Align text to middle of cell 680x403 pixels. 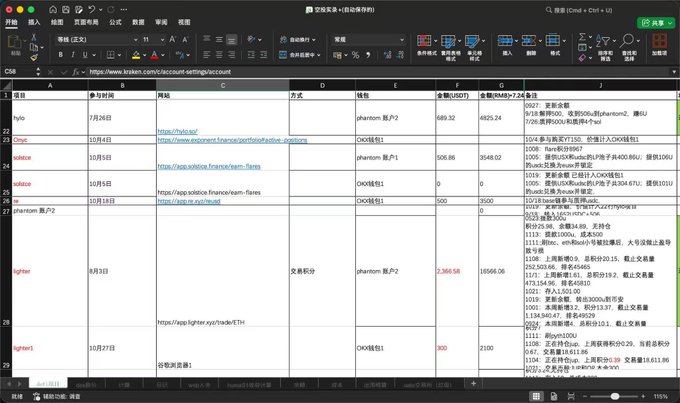pos(219,39)
